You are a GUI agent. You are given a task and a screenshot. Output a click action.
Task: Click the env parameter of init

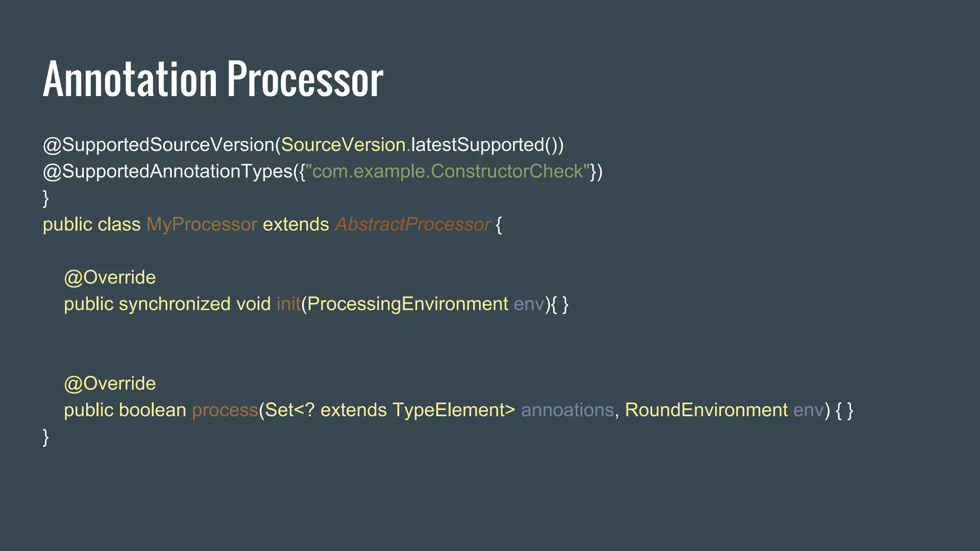pos(529,304)
